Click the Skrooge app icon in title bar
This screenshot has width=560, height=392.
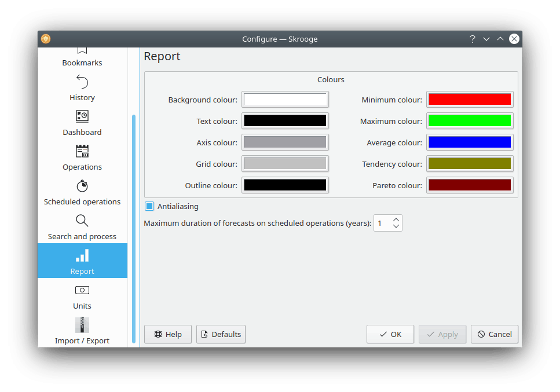click(46, 39)
